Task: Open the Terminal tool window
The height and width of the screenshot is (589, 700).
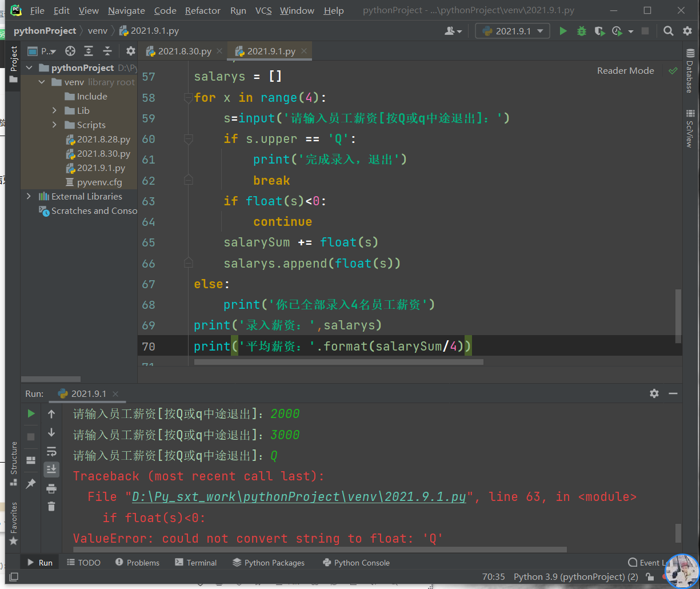Action: [196, 563]
